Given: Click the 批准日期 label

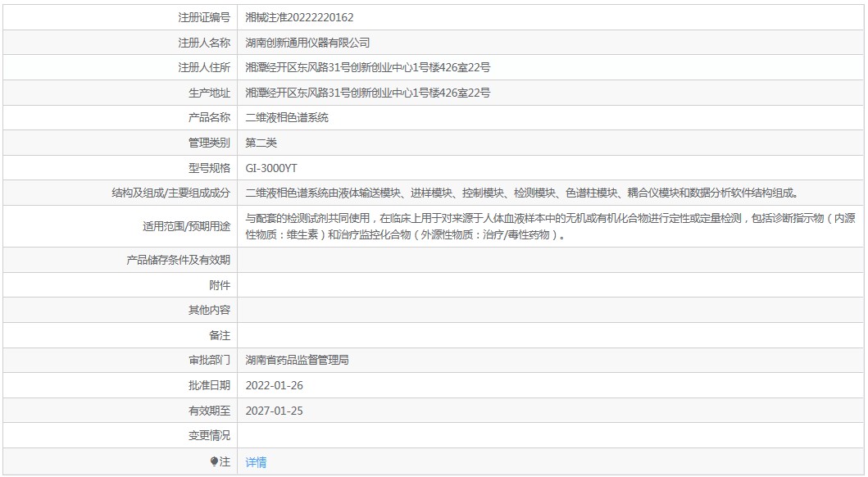Looking at the screenshot, I should coord(209,386).
